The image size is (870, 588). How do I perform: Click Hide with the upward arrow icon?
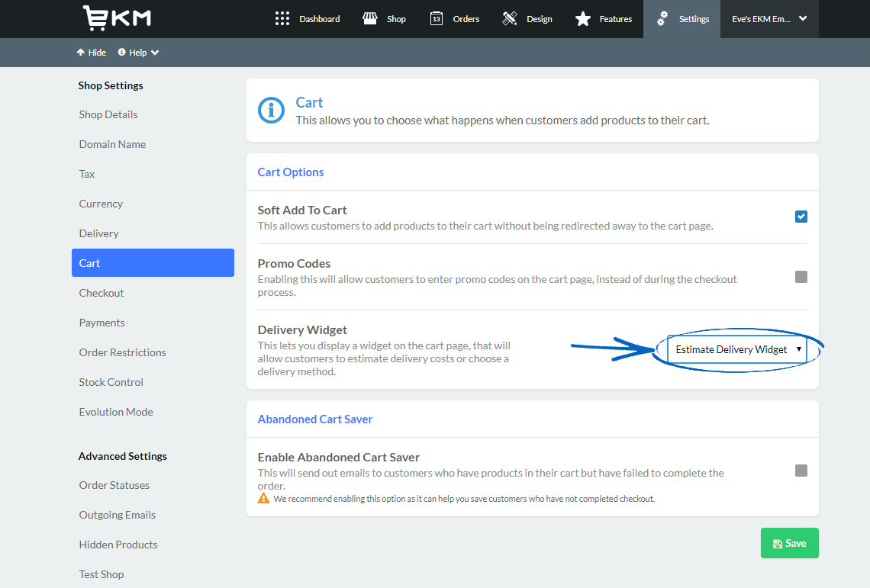point(92,52)
